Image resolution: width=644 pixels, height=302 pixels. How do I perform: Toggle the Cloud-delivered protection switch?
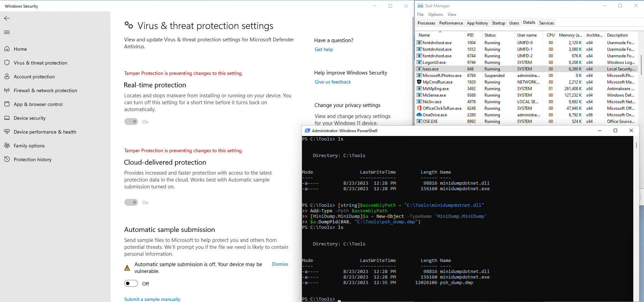click(x=131, y=202)
